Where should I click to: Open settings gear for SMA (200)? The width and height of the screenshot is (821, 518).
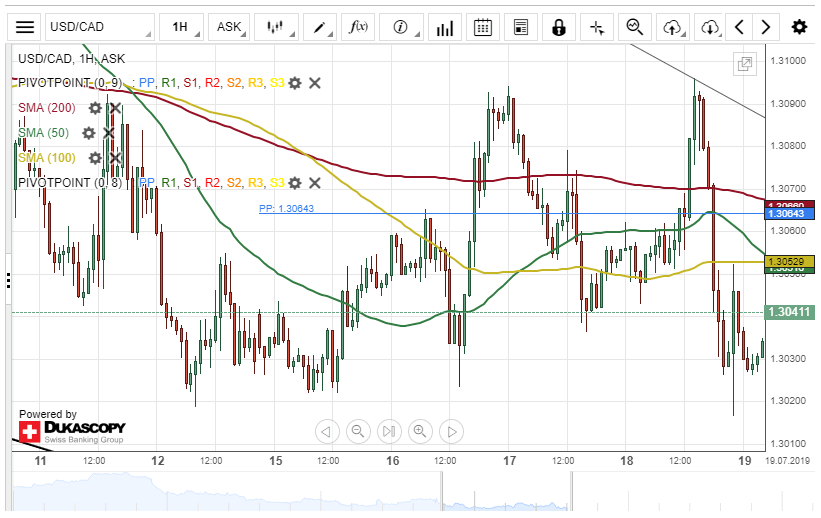click(95, 108)
